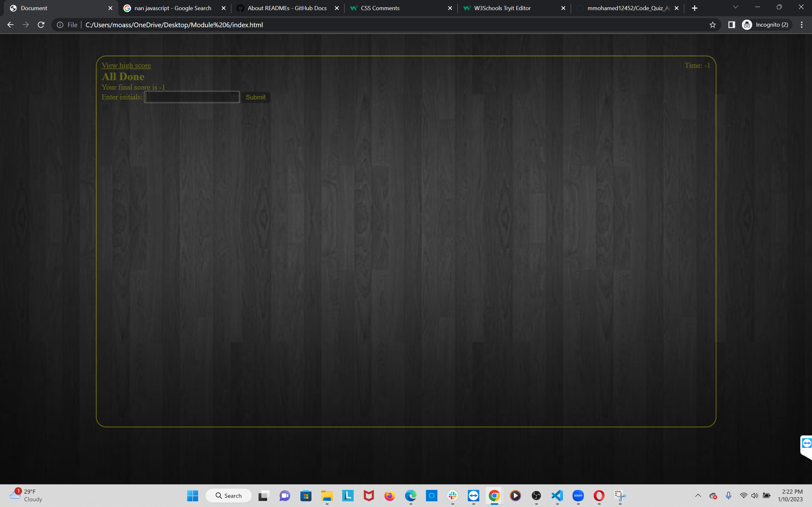Open Visual Studio Code from taskbar
This screenshot has width=812, height=507.
point(557,495)
